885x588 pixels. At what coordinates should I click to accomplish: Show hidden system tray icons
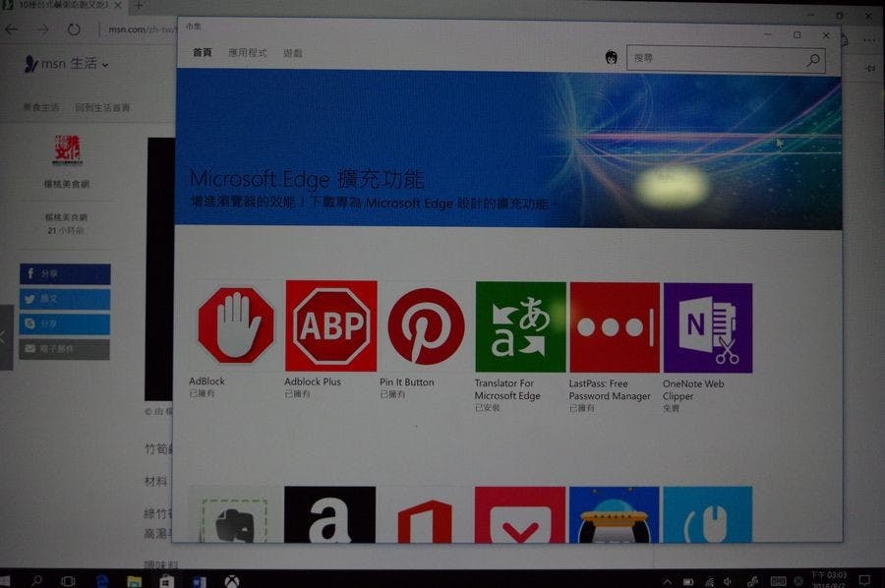coord(667,581)
